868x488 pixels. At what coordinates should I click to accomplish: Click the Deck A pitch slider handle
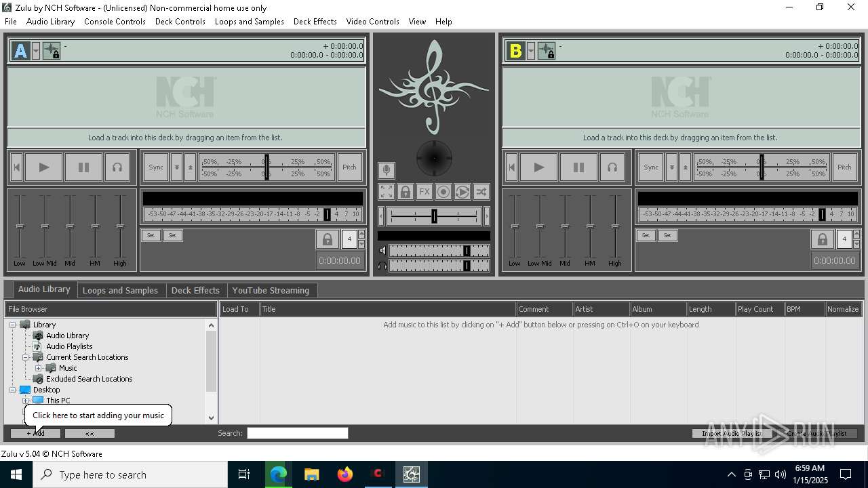[267, 167]
